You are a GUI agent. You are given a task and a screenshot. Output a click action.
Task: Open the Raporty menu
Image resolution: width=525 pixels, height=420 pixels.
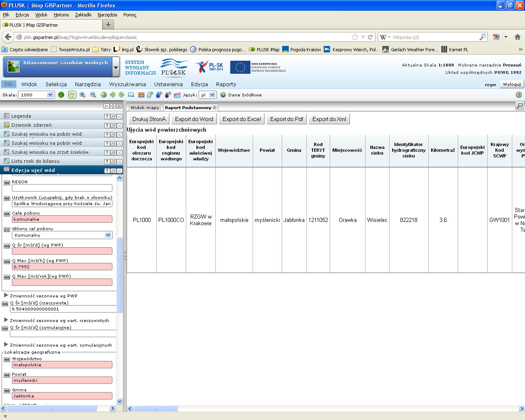[x=226, y=84]
